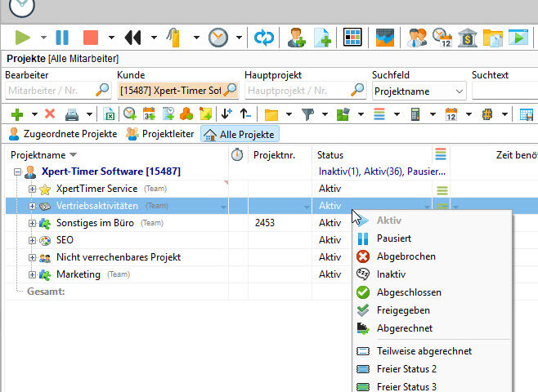The width and height of the screenshot is (538, 392).
Task: Switch to Zugeordnete Projekte tab
Action: click(63, 134)
